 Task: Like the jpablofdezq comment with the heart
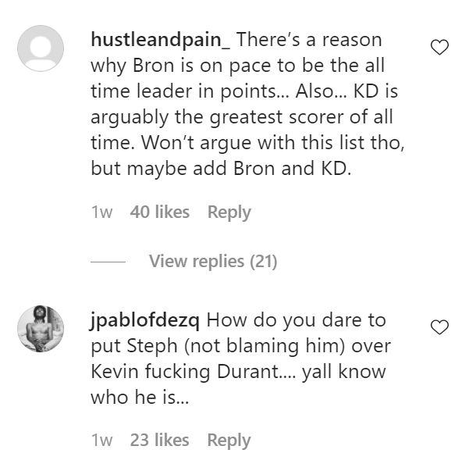pyautogui.click(x=440, y=327)
